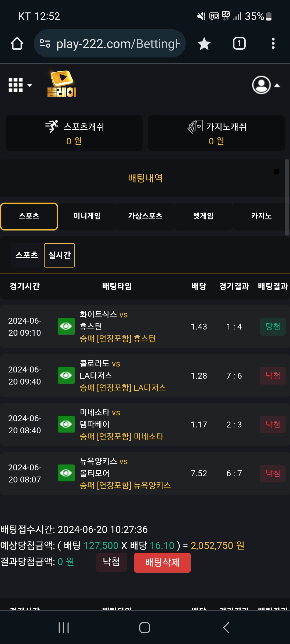This screenshot has height=644, width=290.
Task: Tap the 카지노캐쉬 cards icon
Action: click(195, 126)
